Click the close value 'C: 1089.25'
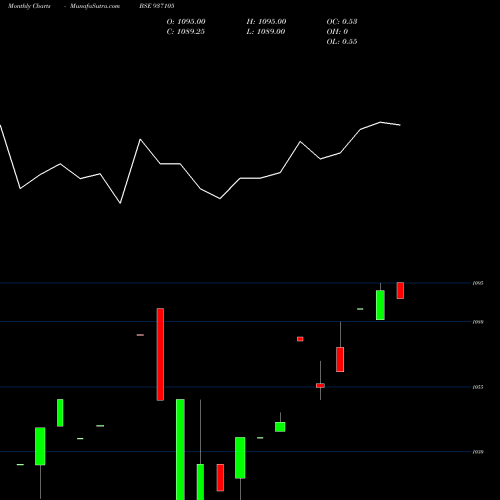The image size is (500, 500). 186,32
